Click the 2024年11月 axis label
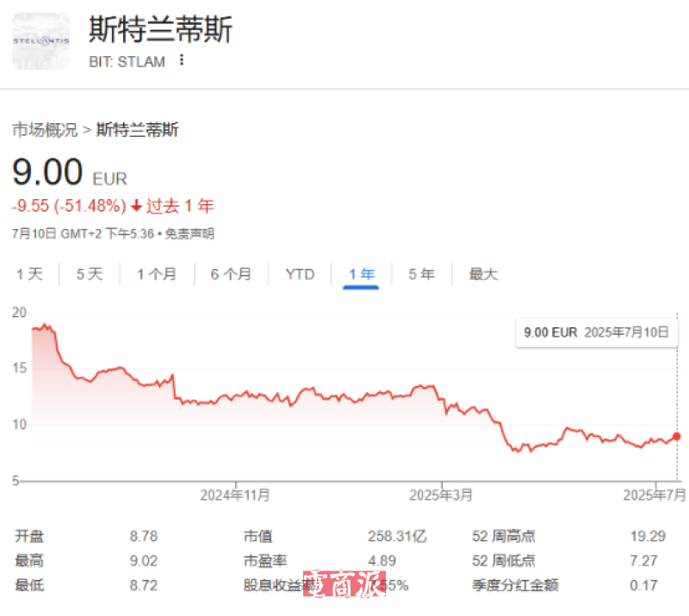689x616 pixels. tap(234, 495)
